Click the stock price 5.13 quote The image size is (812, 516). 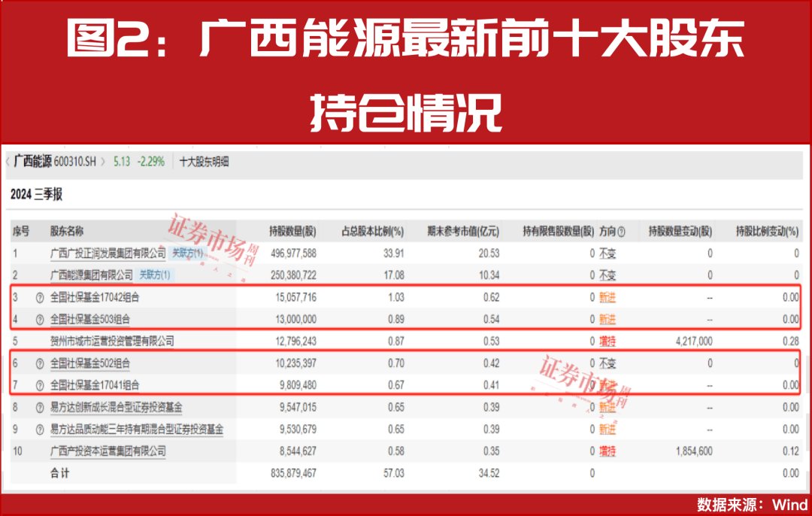[121, 160]
